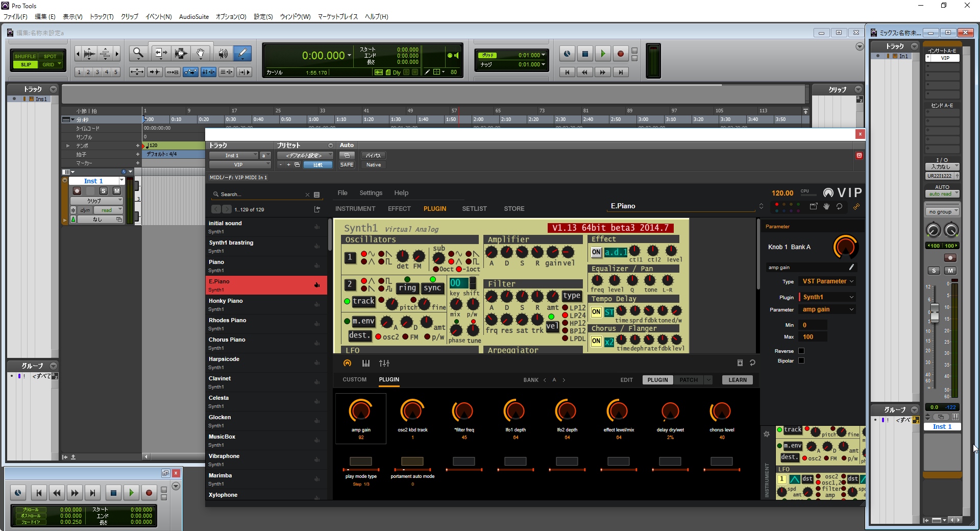This screenshot has height=531, width=980.
Task: Click the Stop button in edit window transport
Action: 585,54
